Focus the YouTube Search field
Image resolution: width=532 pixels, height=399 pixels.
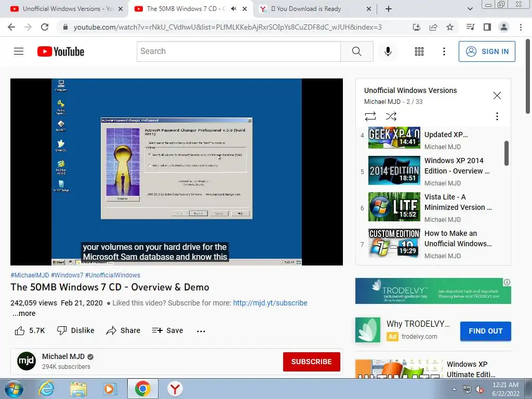click(x=238, y=51)
